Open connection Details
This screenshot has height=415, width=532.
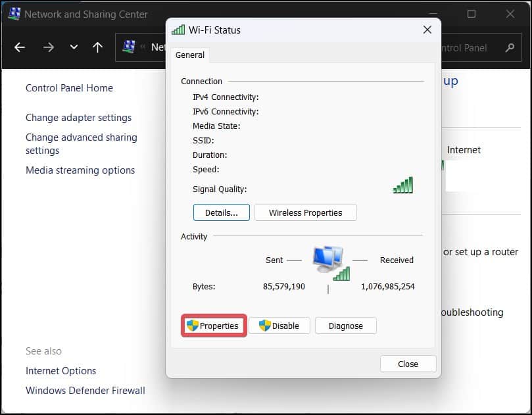(222, 212)
